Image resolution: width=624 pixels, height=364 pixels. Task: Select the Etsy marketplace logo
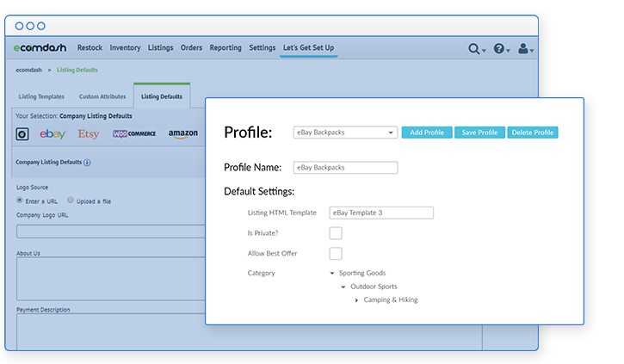[x=88, y=133]
